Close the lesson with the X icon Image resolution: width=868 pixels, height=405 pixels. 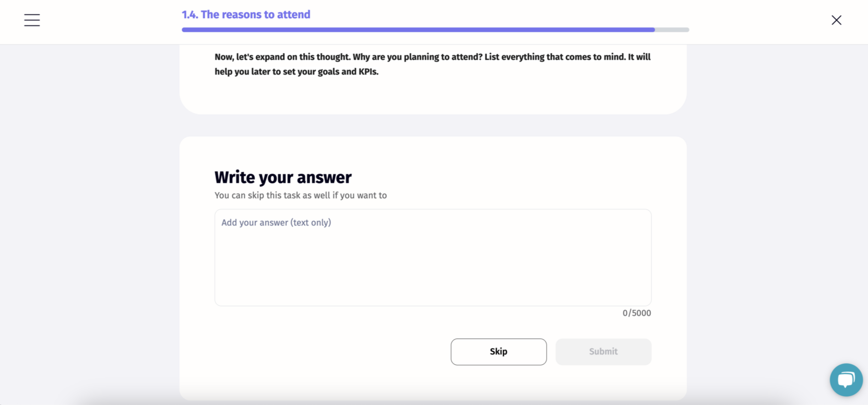point(836,20)
